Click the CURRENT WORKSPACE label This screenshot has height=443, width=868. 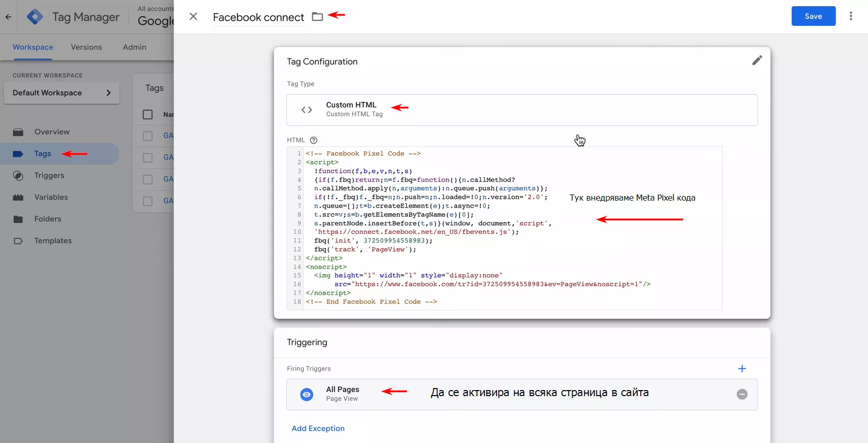click(x=47, y=76)
